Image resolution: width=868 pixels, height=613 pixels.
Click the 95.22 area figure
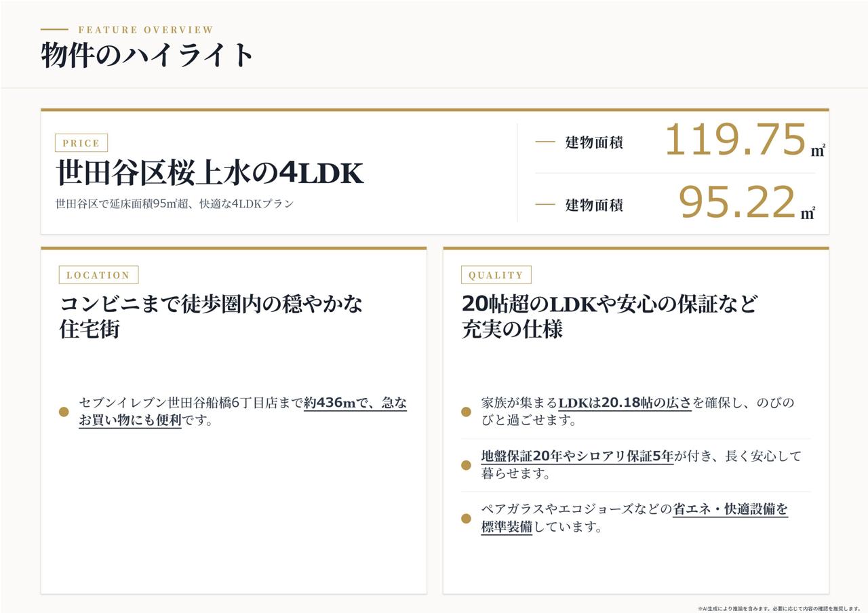[737, 203]
